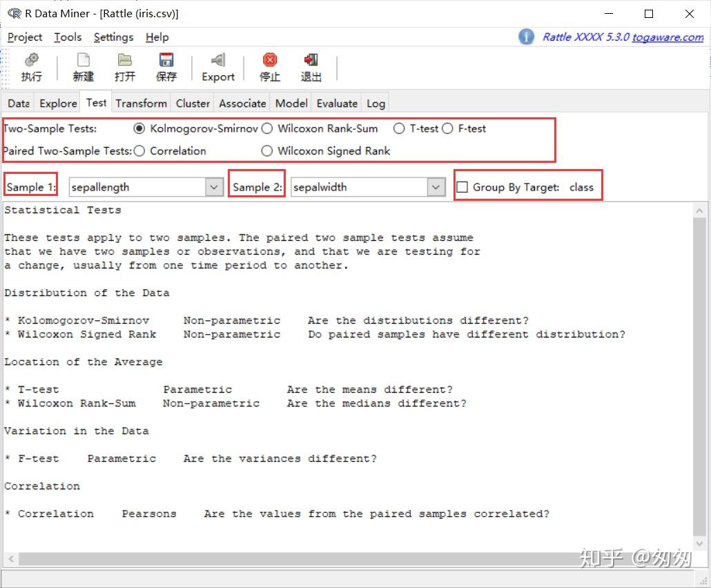Click the Execute (执行) gear icon
The height and width of the screenshot is (588, 711).
(x=31, y=60)
